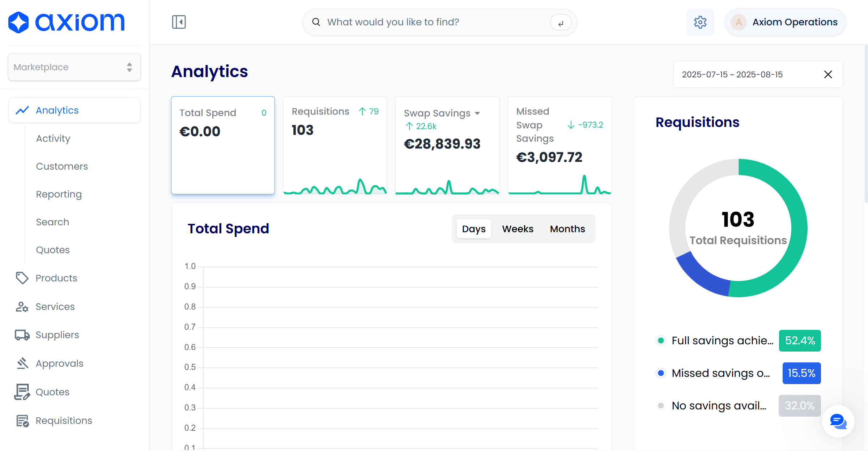Click the Suppliers truck icon
The height and width of the screenshot is (451, 868).
click(22, 335)
